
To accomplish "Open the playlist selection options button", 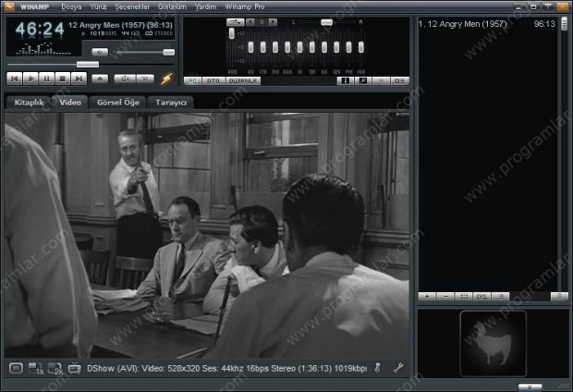I will (464, 297).
